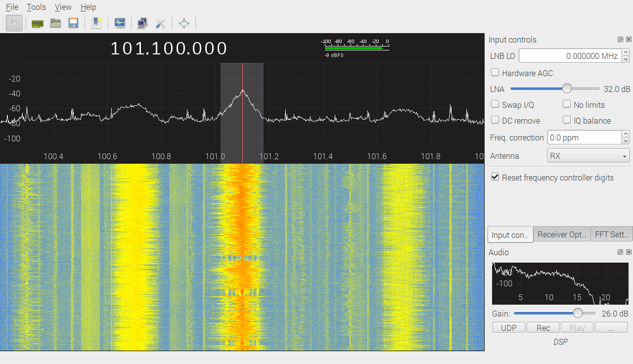Image resolution: width=633 pixels, height=364 pixels.
Task: Open I/O device configuration card icon
Action: pyautogui.click(x=38, y=23)
